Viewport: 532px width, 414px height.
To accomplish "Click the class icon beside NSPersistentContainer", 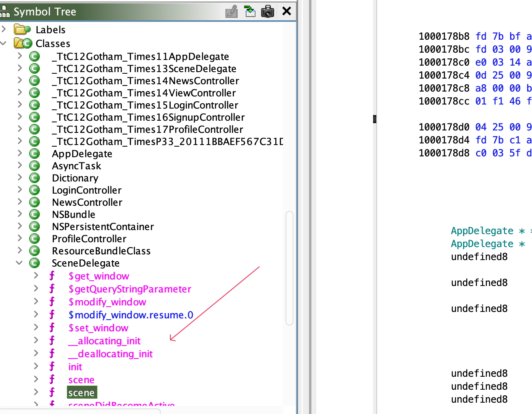I will tap(34, 226).
